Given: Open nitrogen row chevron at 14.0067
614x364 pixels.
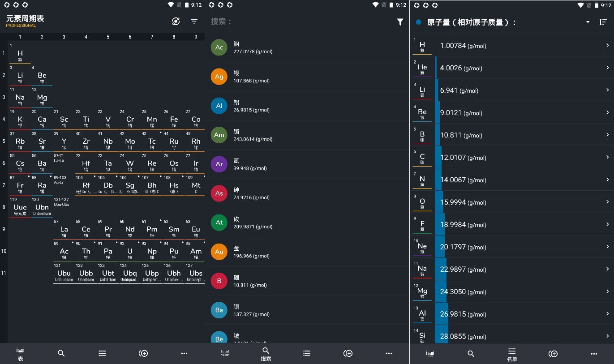Looking at the screenshot, I should pos(607,180).
